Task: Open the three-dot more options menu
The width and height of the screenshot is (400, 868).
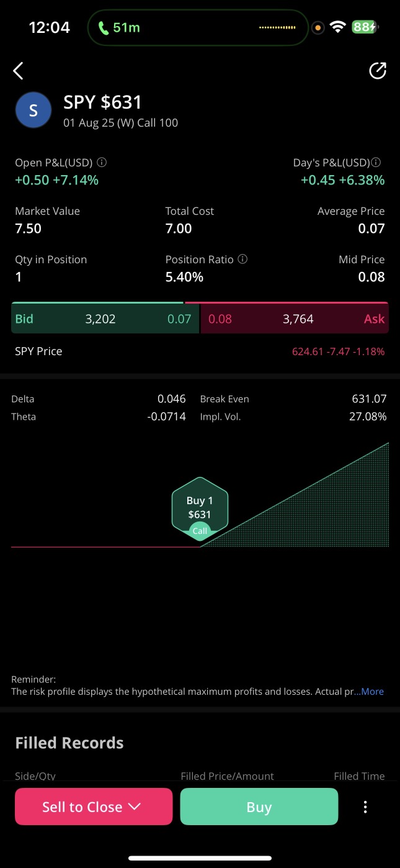Action: 365,807
